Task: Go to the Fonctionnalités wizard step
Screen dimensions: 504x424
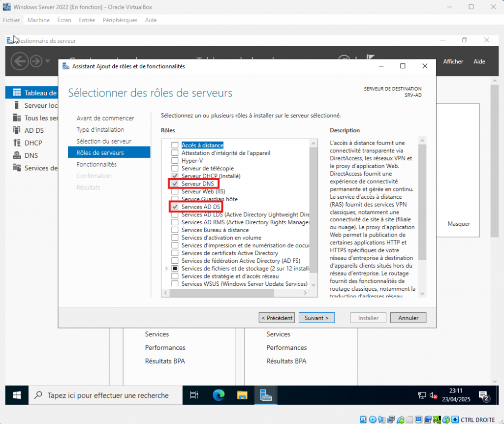Action: pyautogui.click(x=96, y=164)
